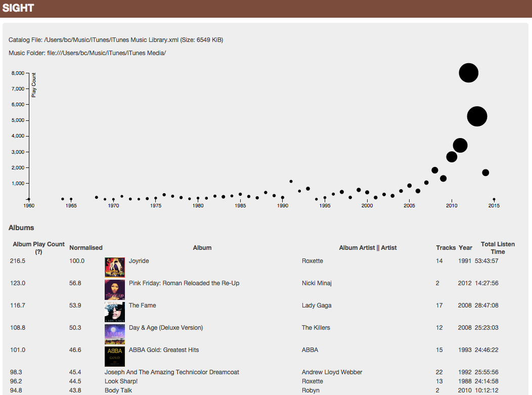Click the play count value 216.5
This screenshot has height=395, width=532.
18,261
